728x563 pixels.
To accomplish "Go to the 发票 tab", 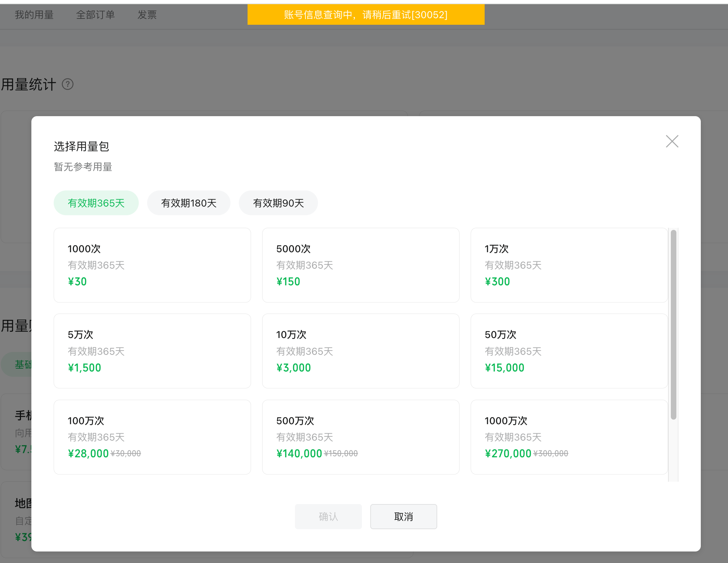I will [x=147, y=15].
